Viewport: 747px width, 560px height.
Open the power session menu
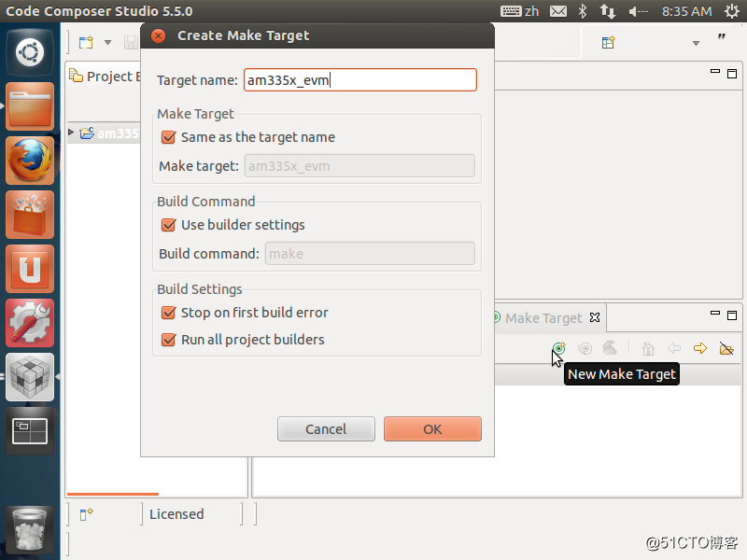tap(732, 11)
